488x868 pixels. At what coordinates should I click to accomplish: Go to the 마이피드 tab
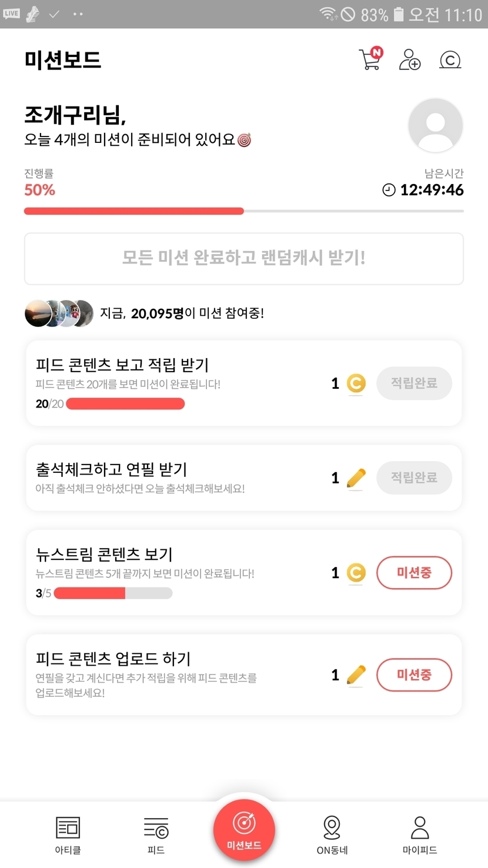[420, 834]
